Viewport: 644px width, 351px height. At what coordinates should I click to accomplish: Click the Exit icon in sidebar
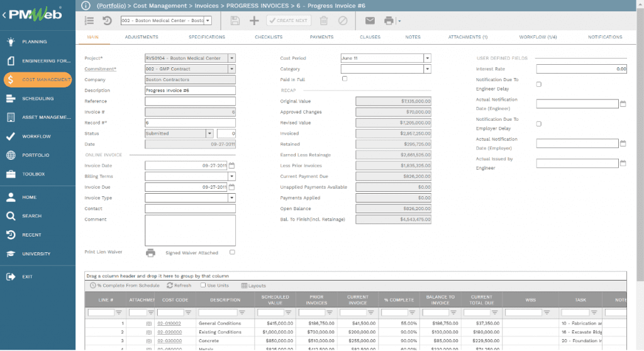[11, 277]
